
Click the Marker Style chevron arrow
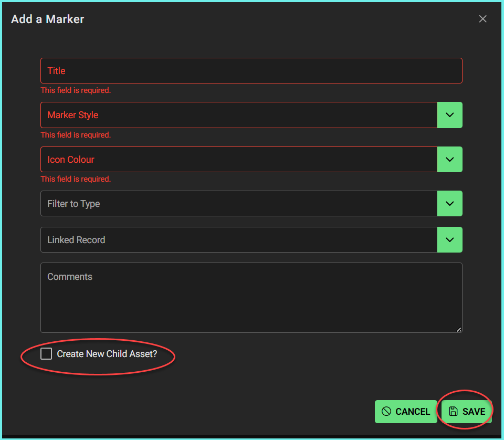click(x=449, y=115)
